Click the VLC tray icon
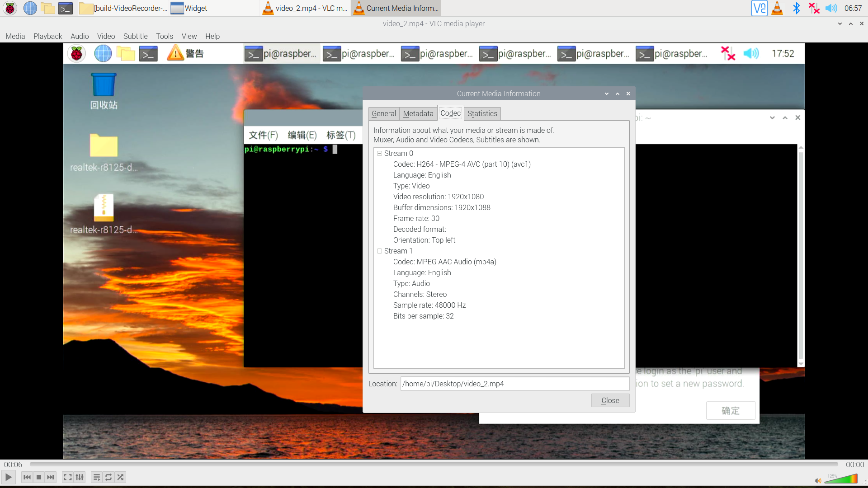 (x=777, y=8)
